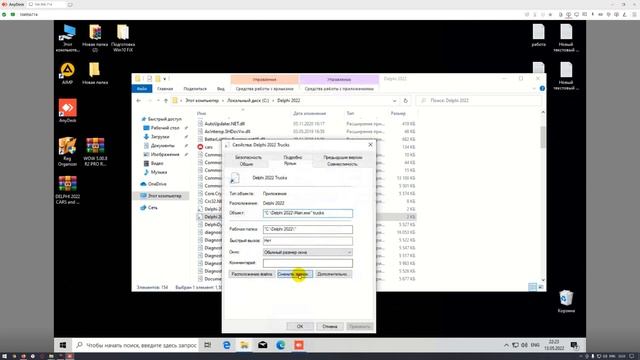Show hidden system tray icons

506,345
